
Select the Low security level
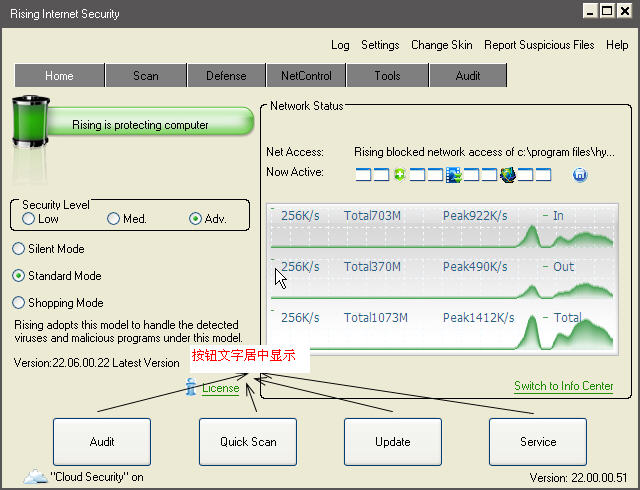(x=28, y=218)
